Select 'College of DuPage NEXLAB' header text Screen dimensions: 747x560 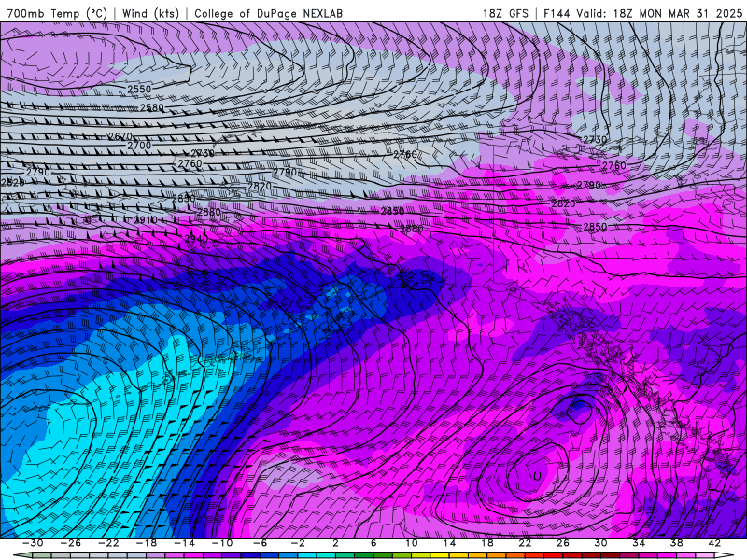pyautogui.click(x=268, y=13)
